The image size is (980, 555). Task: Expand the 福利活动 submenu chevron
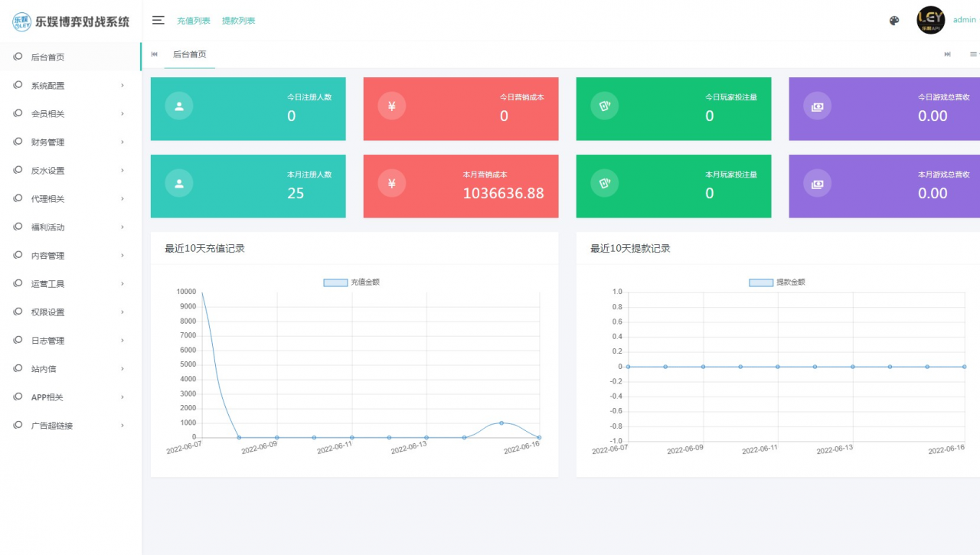[x=122, y=227]
